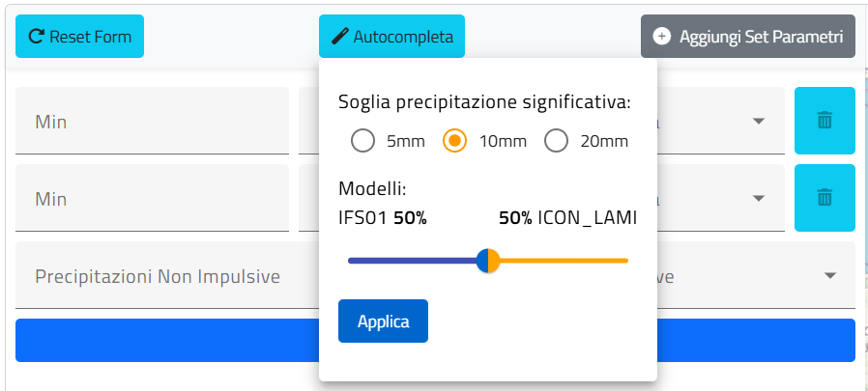Image resolution: width=868 pixels, height=391 pixels.
Task: Click the Reset Form button
Action: (x=79, y=37)
